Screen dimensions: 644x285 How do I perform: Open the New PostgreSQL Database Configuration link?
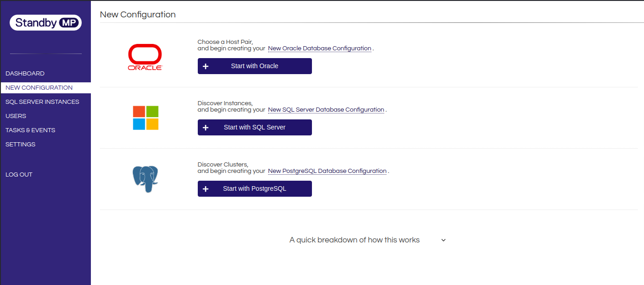coord(327,171)
